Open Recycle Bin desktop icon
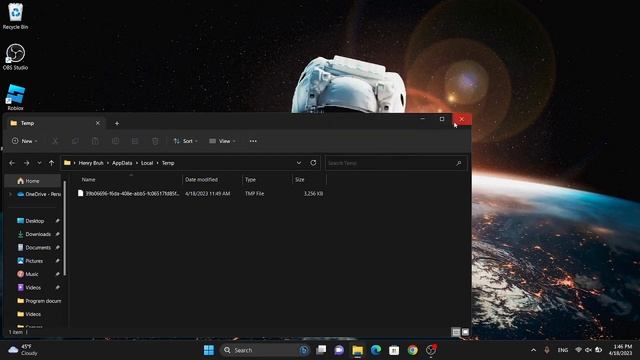This screenshot has height=360, width=640. tap(16, 16)
